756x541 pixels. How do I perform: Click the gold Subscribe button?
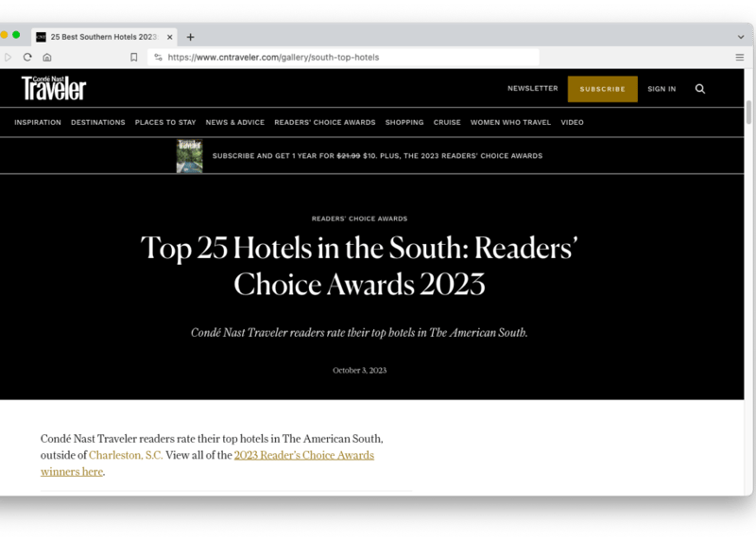602,89
